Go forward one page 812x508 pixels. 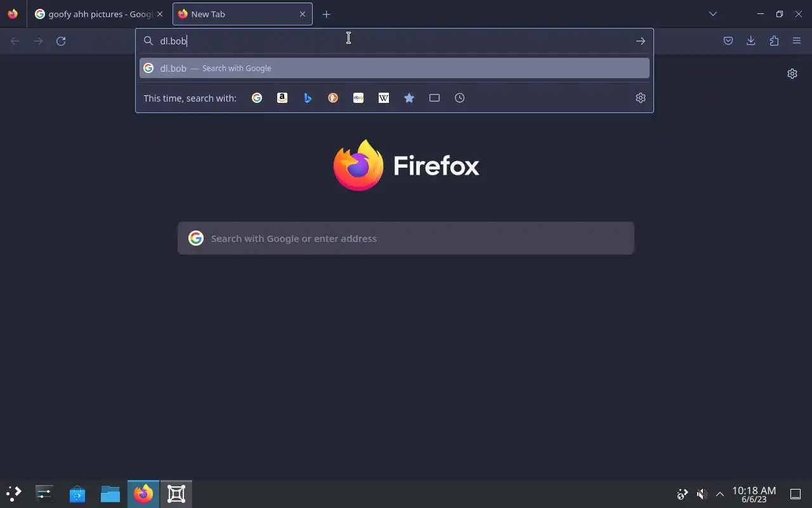(x=38, y=41)
